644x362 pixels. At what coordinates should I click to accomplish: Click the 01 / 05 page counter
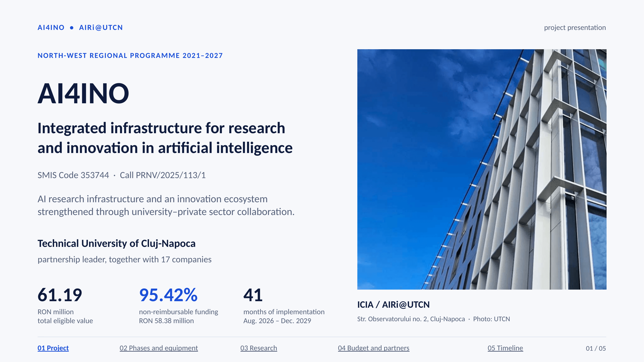(x=596, y=348)
